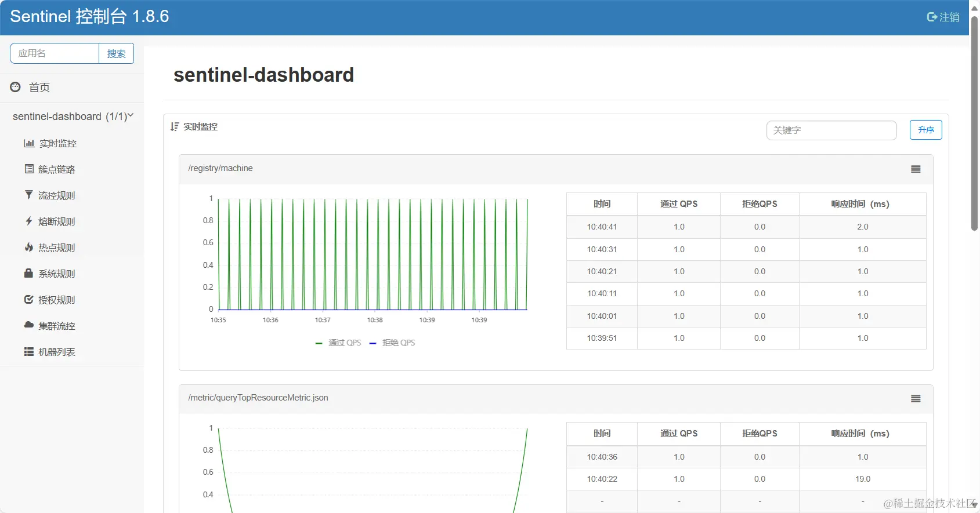Toggle 通过 QPS green legend swatch
Screen dimensions: 980x513
(x=319, y=343)
